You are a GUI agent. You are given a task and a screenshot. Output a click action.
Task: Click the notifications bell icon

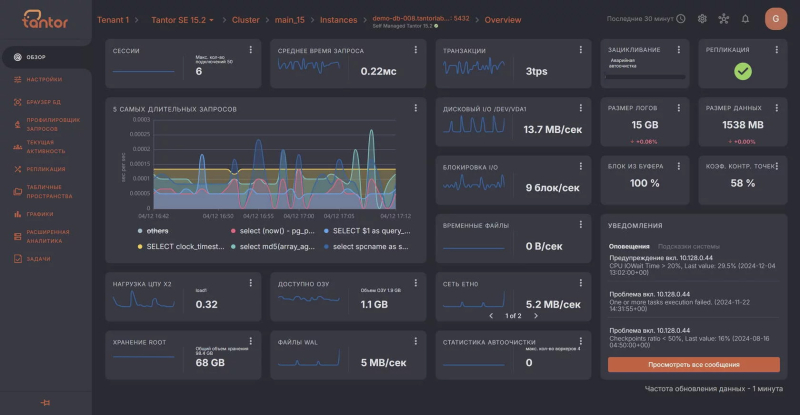tap(745, 18)
